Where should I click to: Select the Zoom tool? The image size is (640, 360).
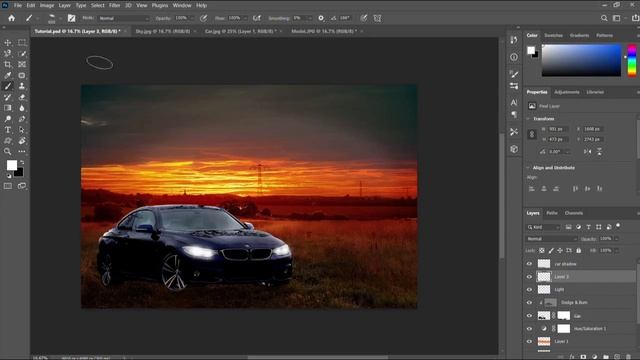[8, 151]
